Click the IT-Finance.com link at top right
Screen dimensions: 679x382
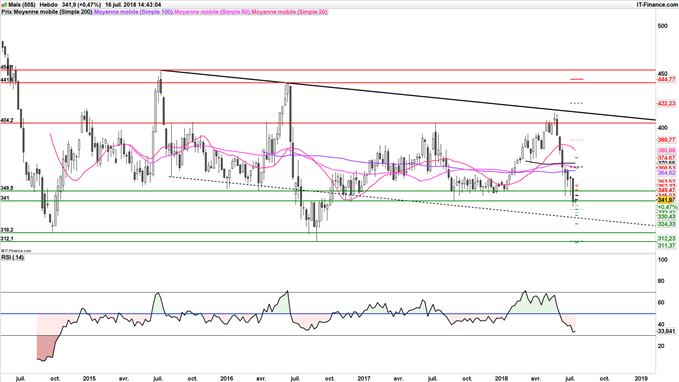tap(656, 5)
